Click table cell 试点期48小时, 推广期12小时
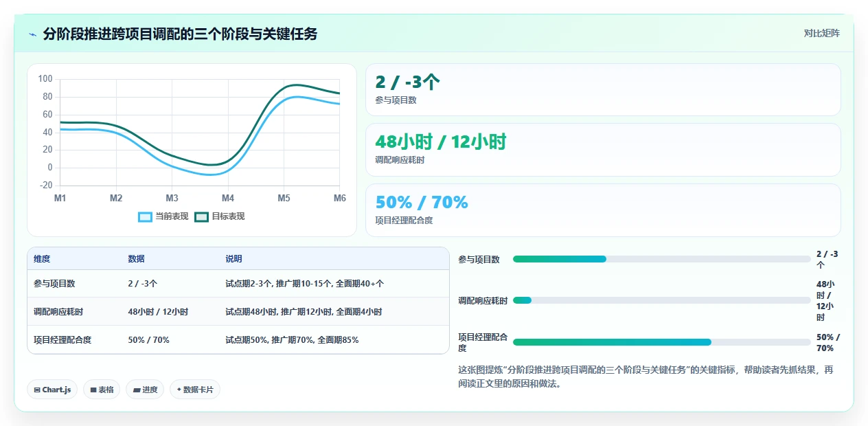The height and width of the screenshot is (426, 868). [x=304, y=311]
